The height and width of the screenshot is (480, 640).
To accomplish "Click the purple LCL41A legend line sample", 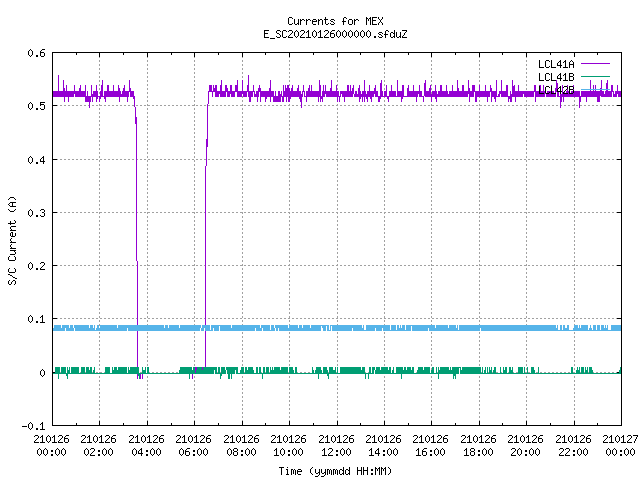I will (595, 64).
